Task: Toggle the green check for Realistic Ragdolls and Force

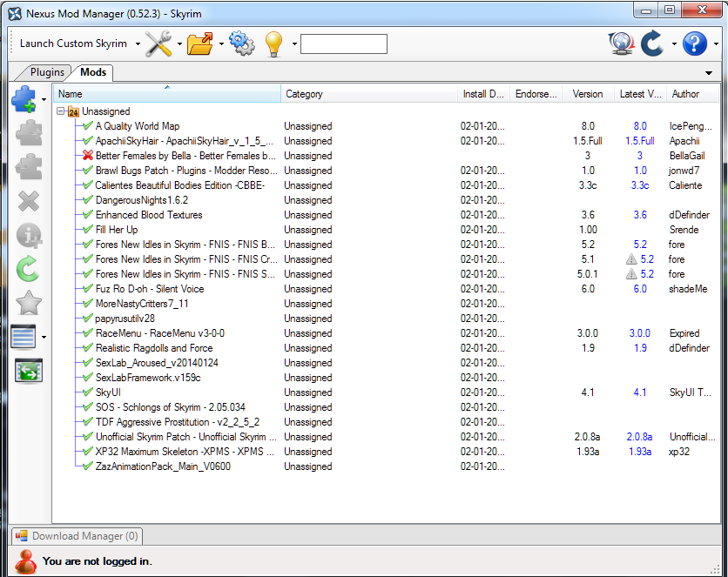Action: pyautogui.click(x=88, y=348)
